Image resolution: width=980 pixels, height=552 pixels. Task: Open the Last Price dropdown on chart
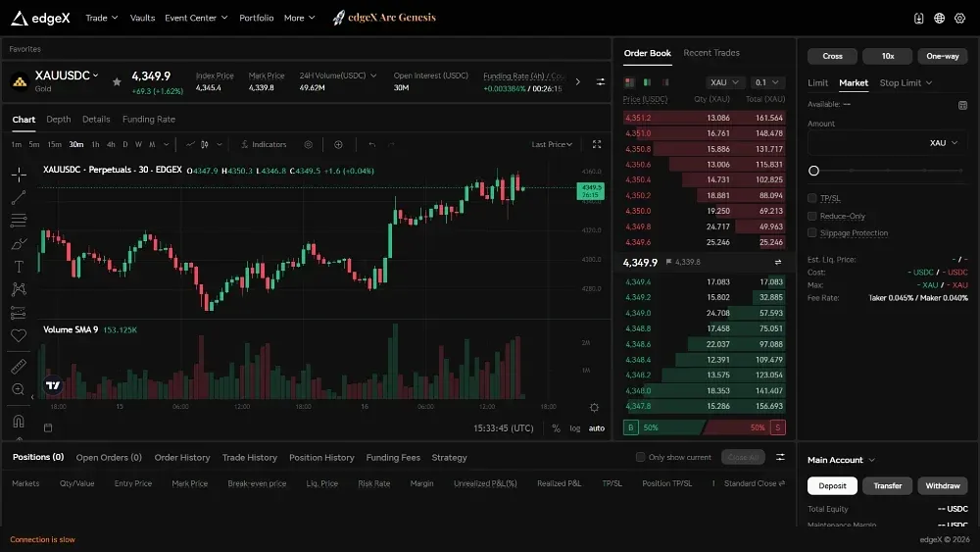(x=552, y=144)
